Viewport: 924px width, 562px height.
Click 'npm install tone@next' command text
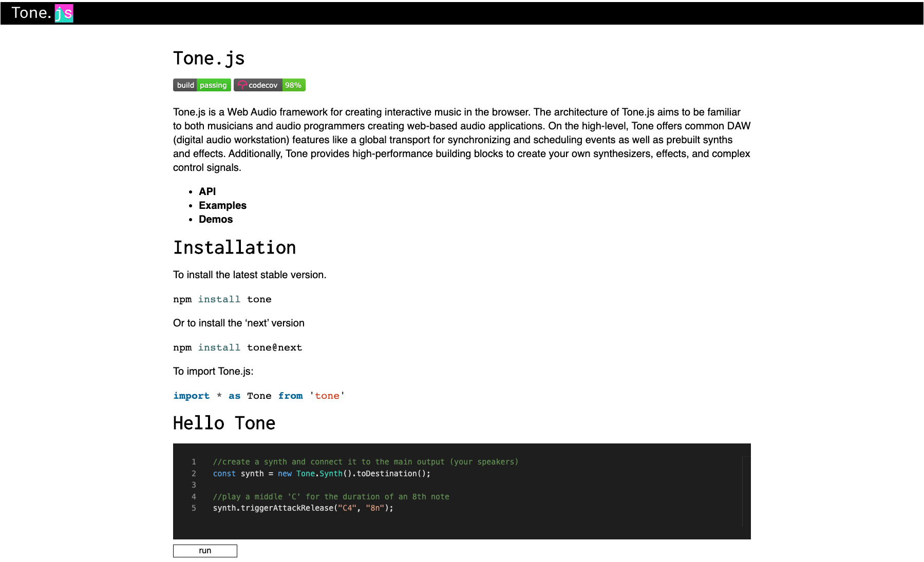pos(237,347)
